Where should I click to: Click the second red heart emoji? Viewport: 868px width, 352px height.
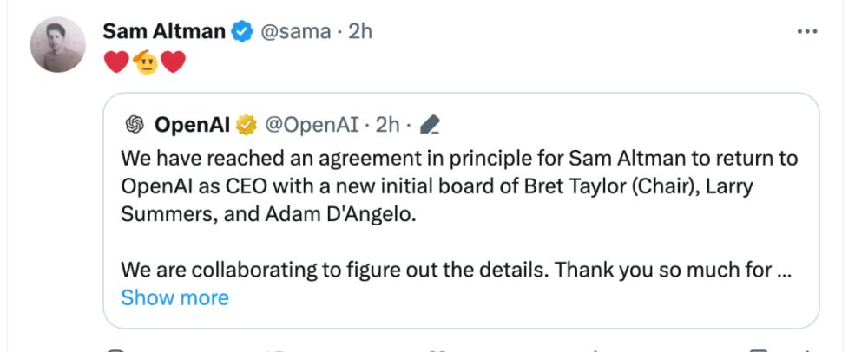coord(174,62)
